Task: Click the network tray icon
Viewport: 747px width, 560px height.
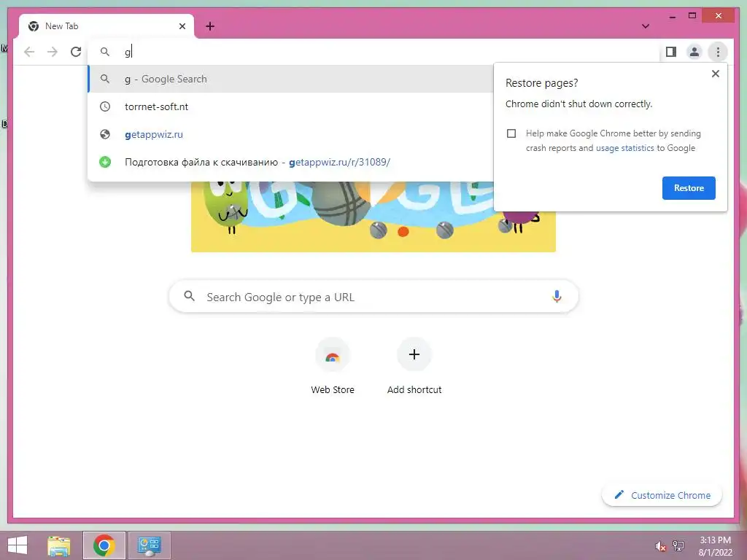Action: 678,546
